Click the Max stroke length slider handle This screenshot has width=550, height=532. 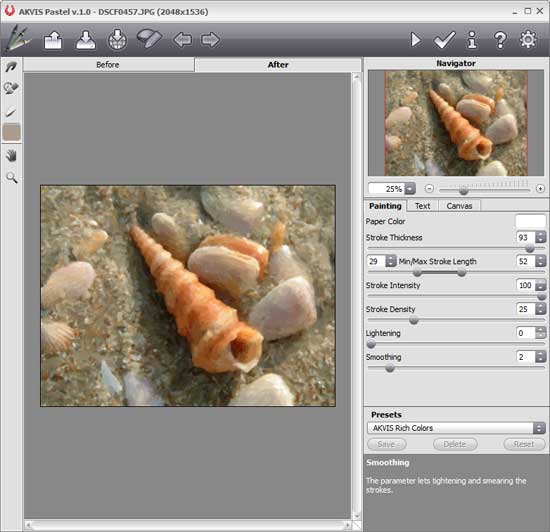[x=462, y=272]
